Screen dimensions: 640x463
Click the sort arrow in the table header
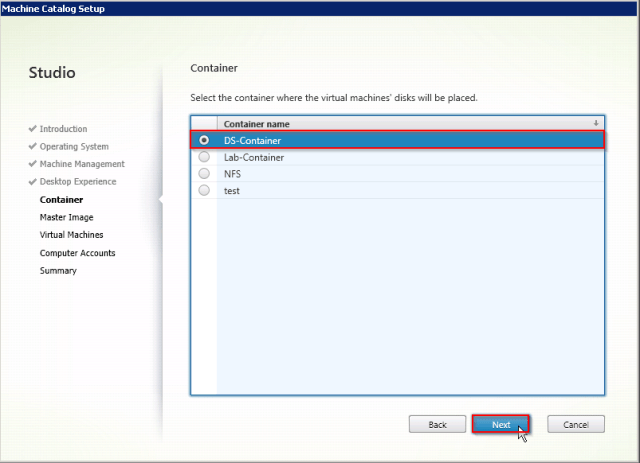[x=596, y=124]
